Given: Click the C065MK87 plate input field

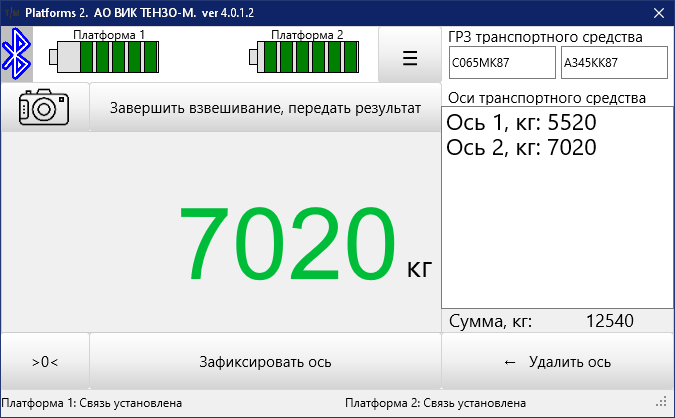Looking at the screenshot, I should point(500,62).
